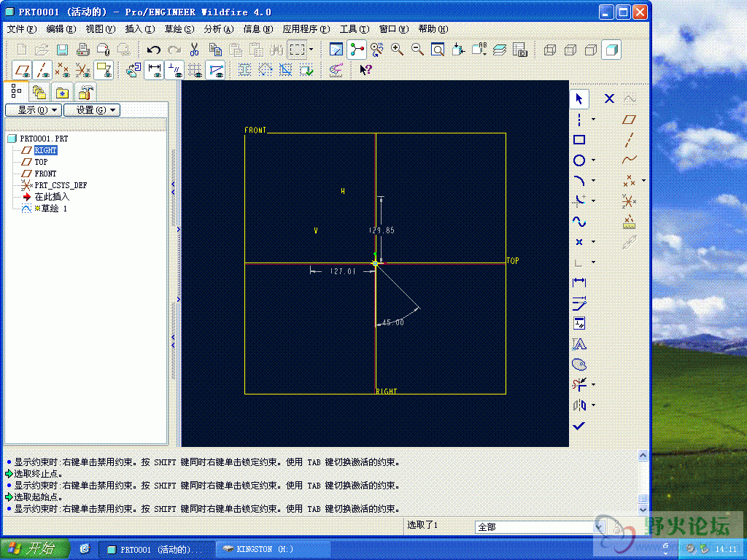This screenshot has width=747, height=560.
Task: Select the arrow pointer selection tool
Action: tap(579, 99)
